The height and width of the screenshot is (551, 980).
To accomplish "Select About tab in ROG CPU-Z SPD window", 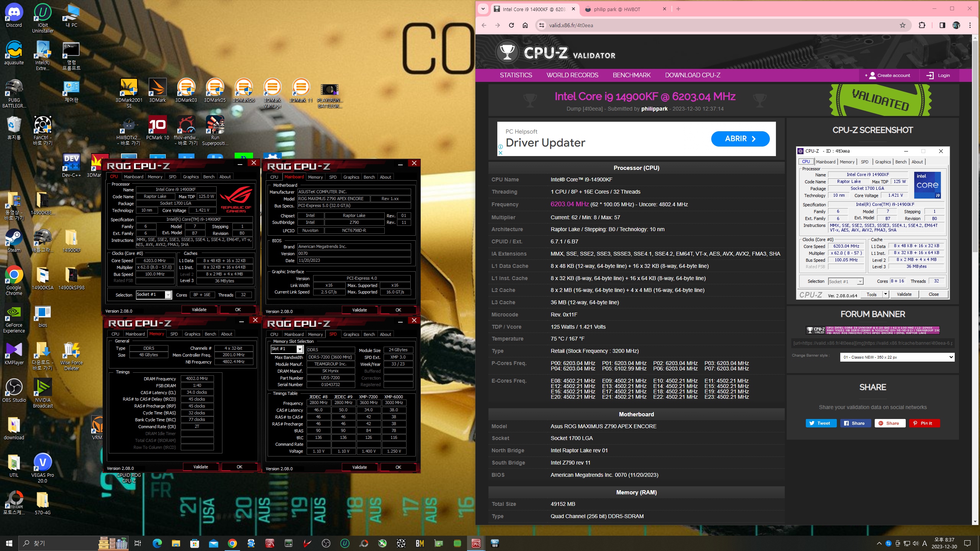I will click(x=385, y=334).
